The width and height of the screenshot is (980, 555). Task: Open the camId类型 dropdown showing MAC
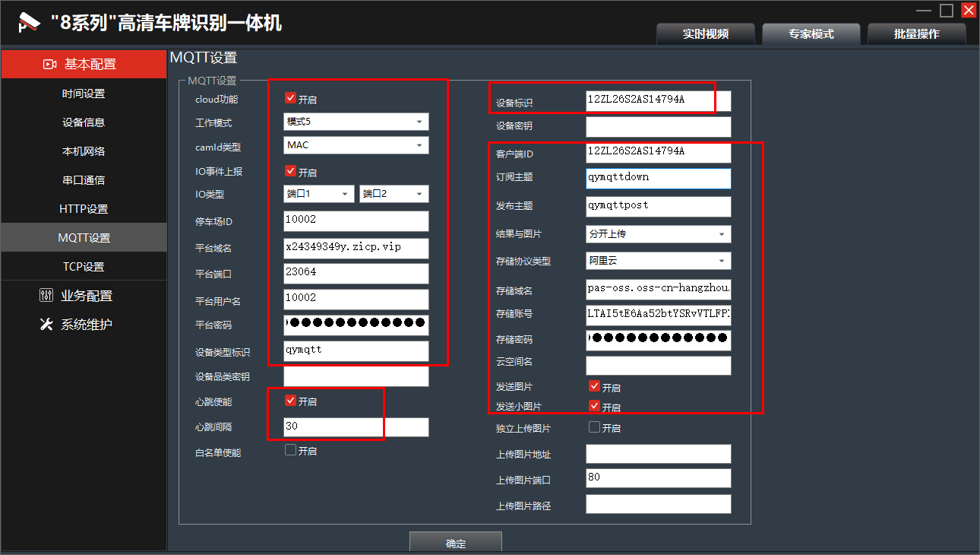(356, 145)
